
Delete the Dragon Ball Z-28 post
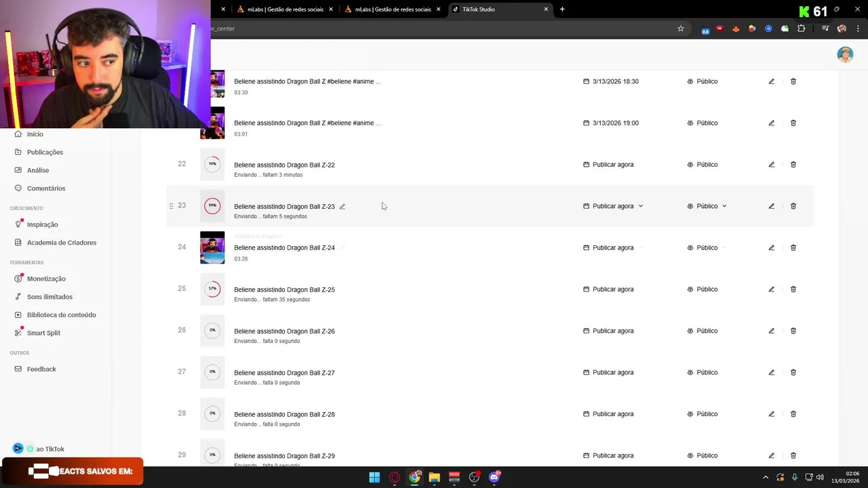click(793, 414)
